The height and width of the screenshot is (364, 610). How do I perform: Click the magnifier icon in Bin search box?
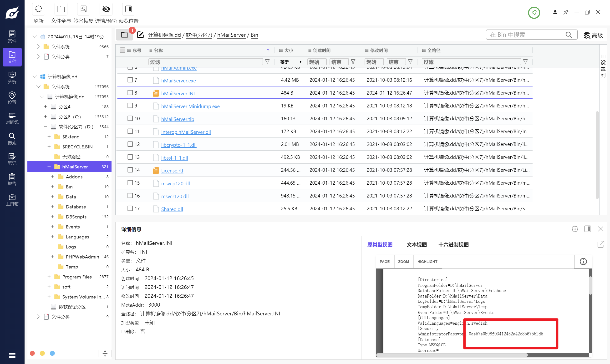[569, 35]
